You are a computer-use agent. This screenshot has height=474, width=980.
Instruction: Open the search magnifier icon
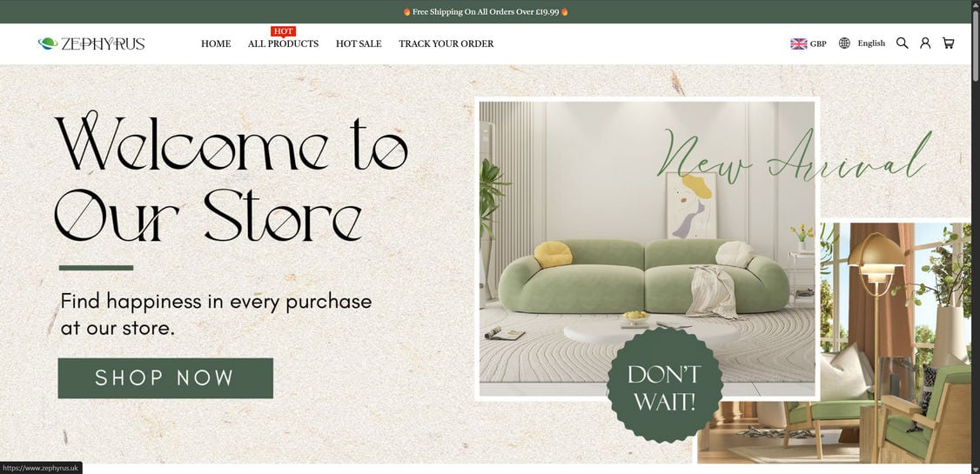(x=902, y=43)
